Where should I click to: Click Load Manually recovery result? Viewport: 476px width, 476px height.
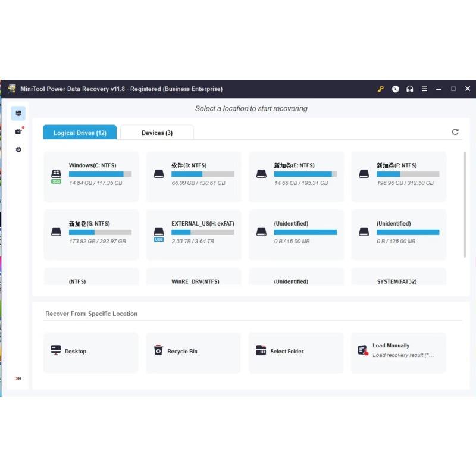[398, 352]
